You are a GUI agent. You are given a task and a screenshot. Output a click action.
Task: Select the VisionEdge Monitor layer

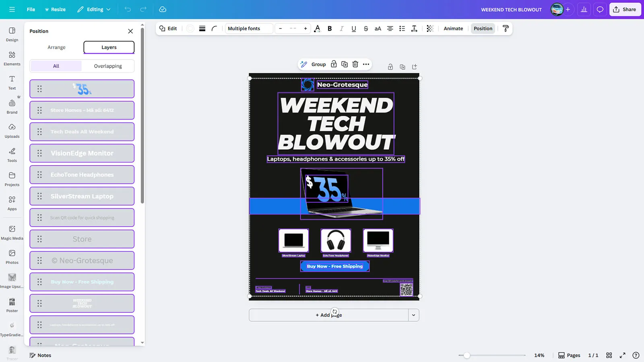pyautogui.click(x=82, y=153)
